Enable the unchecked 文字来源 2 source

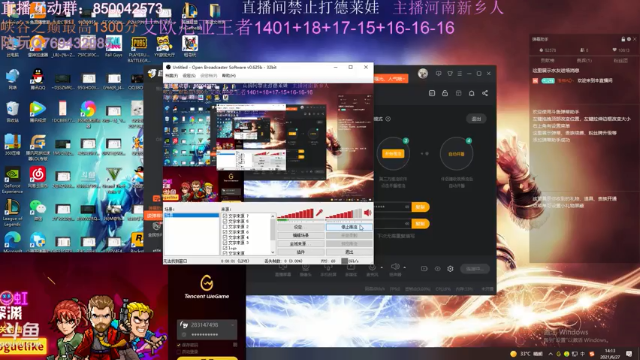click(225, 227)
